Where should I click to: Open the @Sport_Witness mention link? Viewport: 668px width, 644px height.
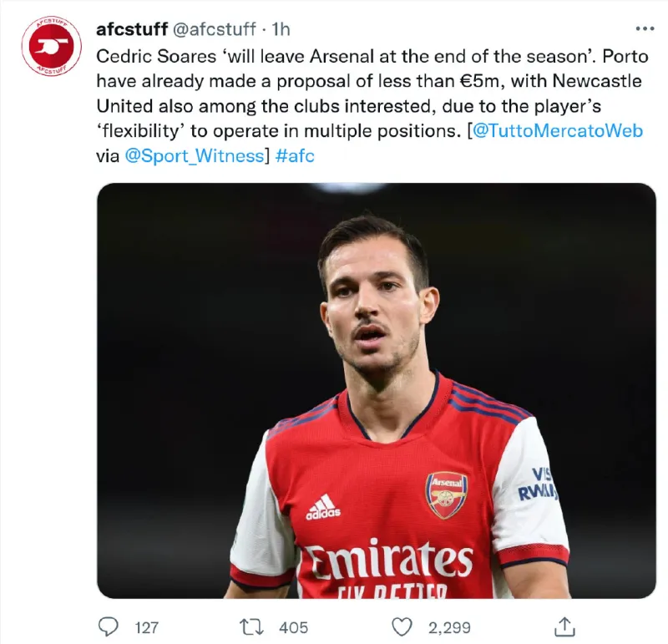click(x=194, y=156)
